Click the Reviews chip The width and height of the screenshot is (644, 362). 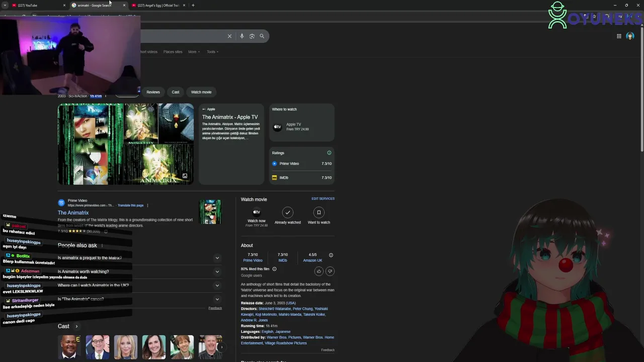coord(153,92)
